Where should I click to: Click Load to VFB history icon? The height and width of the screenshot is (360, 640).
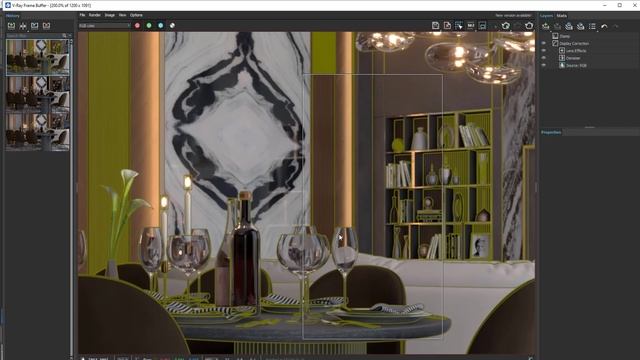35,26
